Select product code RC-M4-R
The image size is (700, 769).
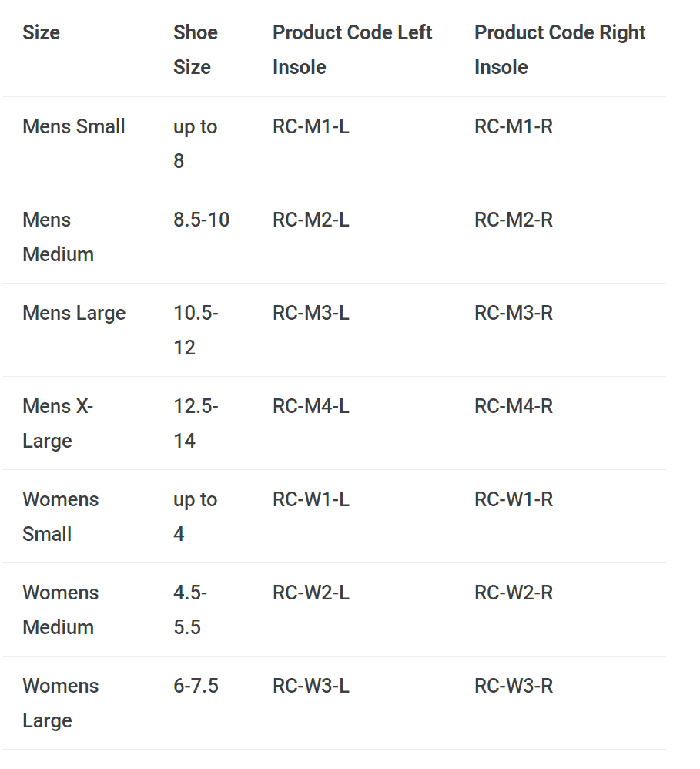point(514,406)
